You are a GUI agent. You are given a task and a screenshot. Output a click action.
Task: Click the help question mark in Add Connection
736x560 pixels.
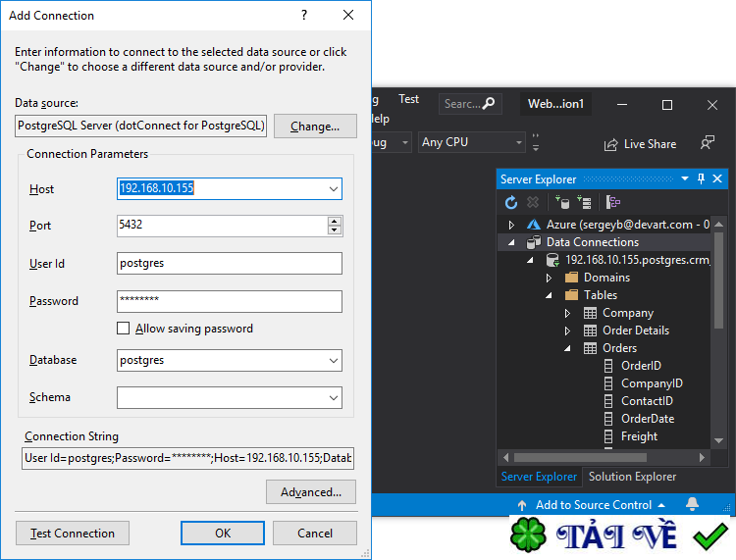304,15
